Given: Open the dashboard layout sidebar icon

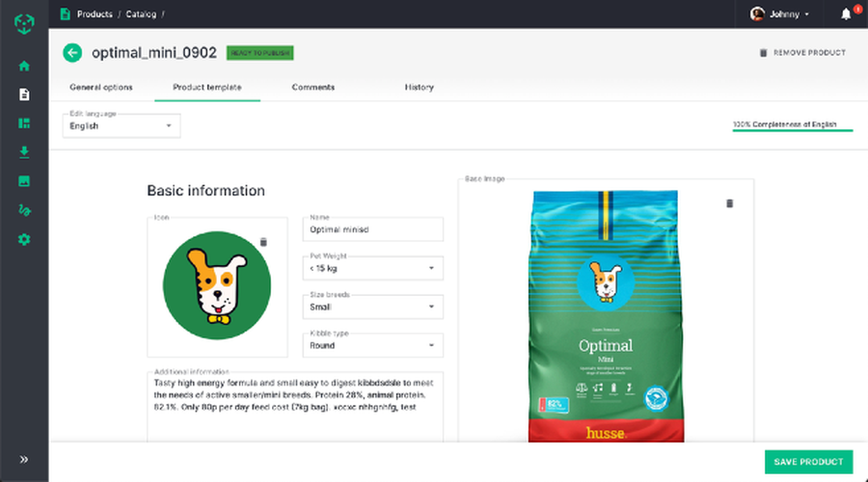Looking at the screenshot, I should pos(24,123).
